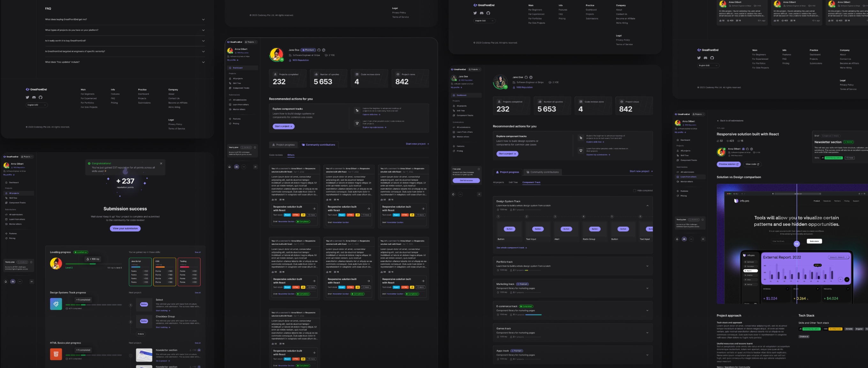Click the Levelling progress bar
The width and height of the screenshot is (868, 368).
tap(94, 264)
